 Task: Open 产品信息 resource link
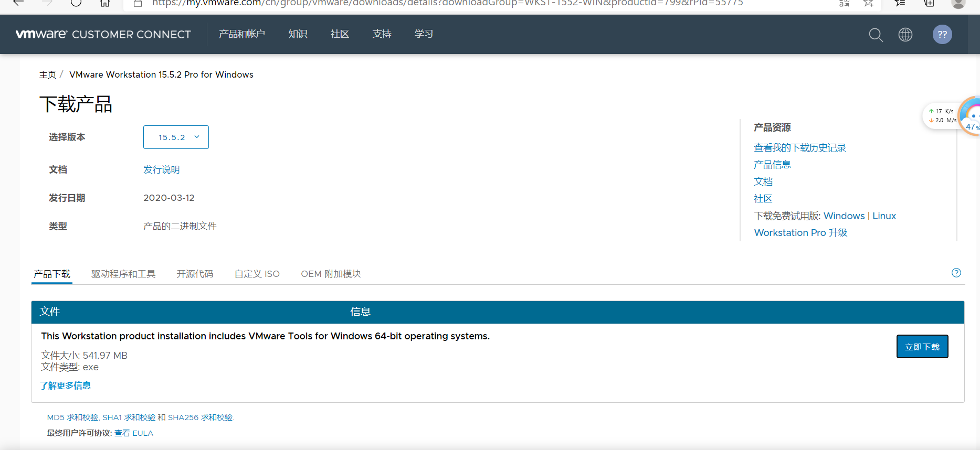(772, 165)
